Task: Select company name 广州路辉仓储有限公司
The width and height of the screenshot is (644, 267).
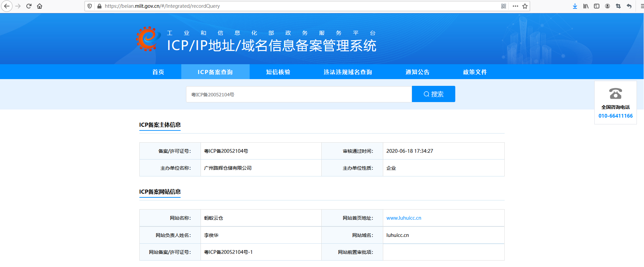Action: click(x=228, y=168)
